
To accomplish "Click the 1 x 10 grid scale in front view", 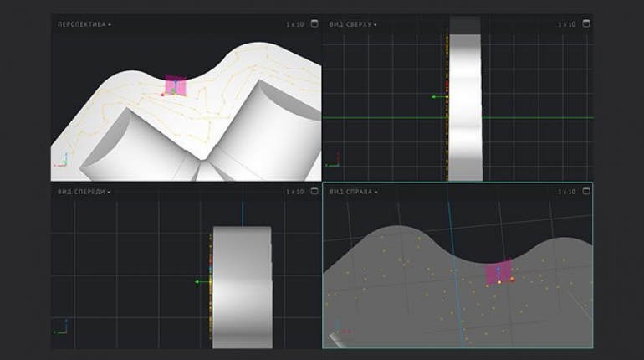I will pos(294,192).
